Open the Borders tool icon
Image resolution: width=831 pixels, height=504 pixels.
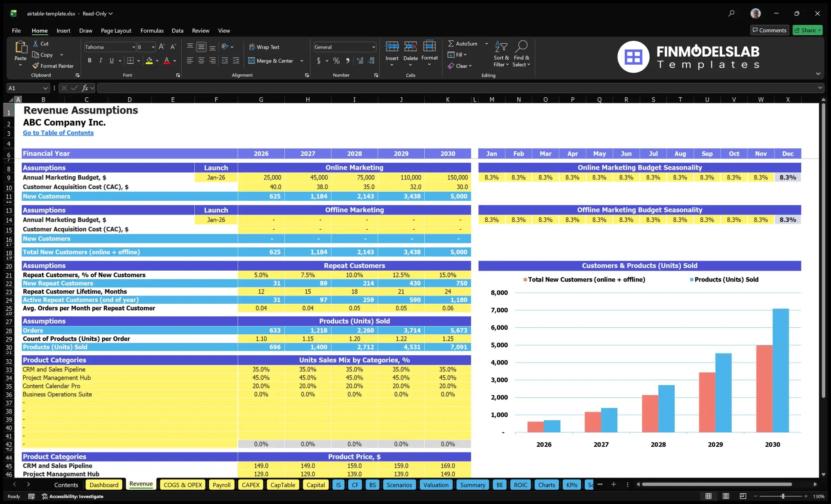[x=130, y=60]
